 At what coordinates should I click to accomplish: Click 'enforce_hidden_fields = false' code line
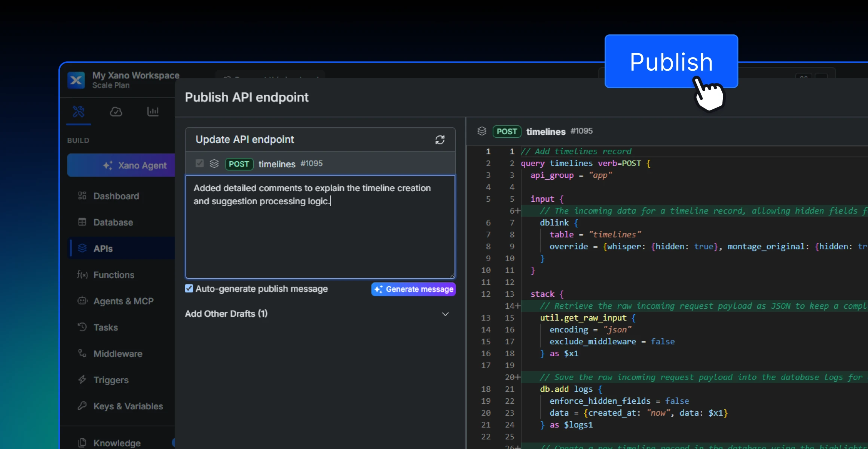pyautogui.click(x=619, y=401)
